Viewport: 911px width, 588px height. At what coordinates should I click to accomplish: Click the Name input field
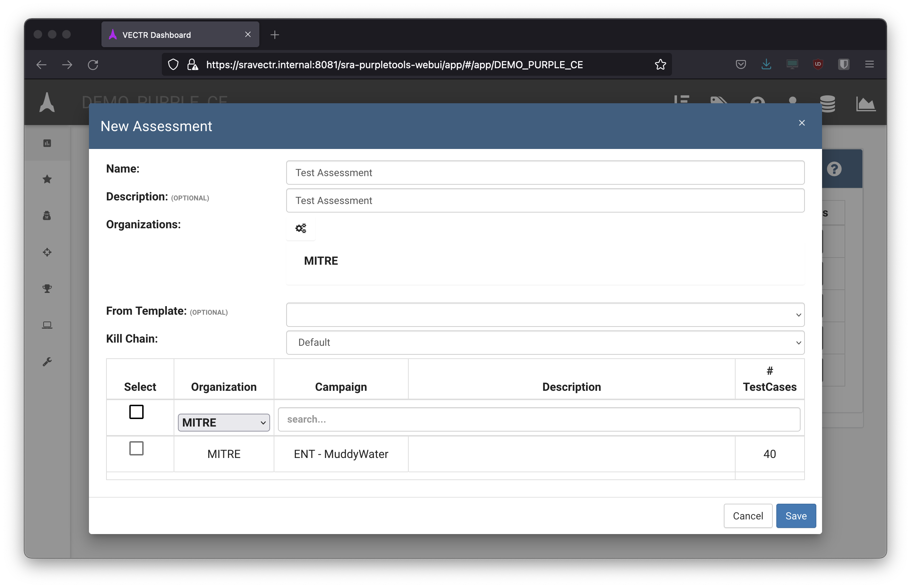[545, 173]
